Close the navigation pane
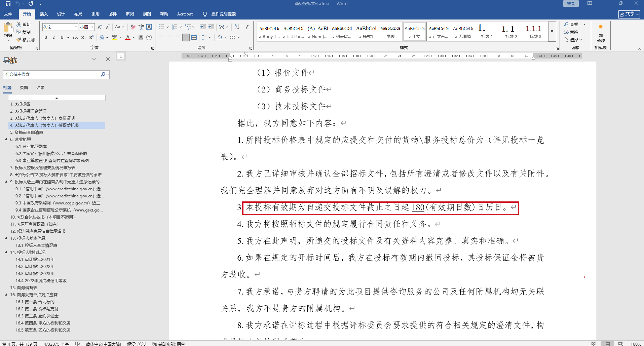 coord(108,59)
